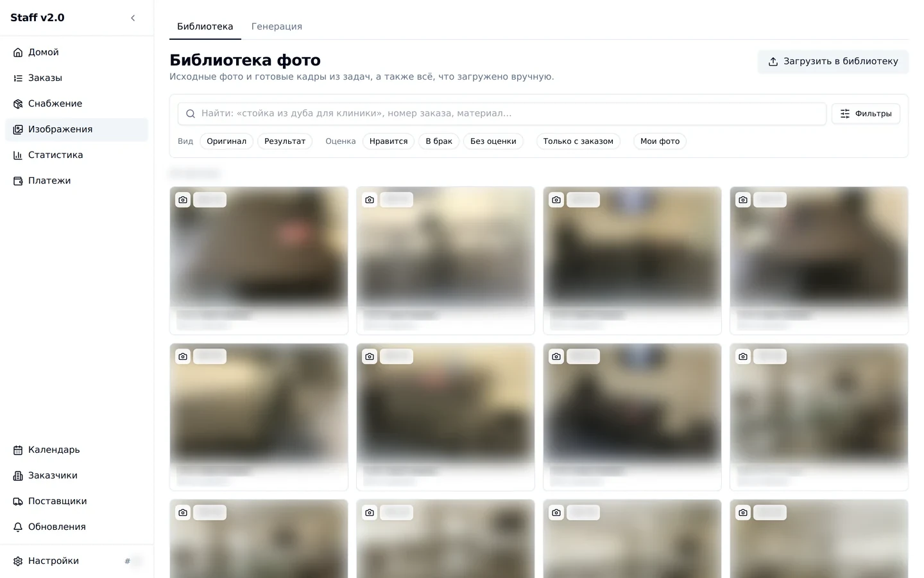
Task: Click the magnifier icon in search bar
Action: click(191, 114)
